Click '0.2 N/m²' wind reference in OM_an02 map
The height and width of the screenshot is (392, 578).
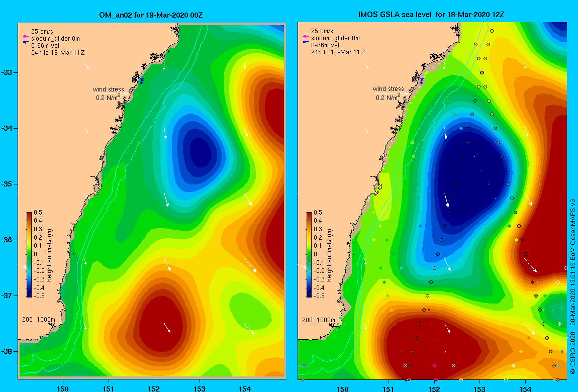pos(109,97)
